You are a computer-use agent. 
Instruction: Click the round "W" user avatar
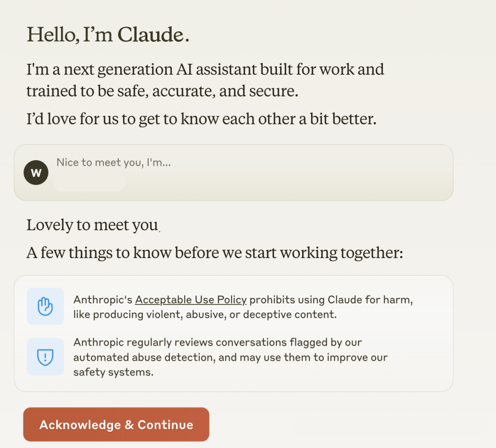coord(36,173)
